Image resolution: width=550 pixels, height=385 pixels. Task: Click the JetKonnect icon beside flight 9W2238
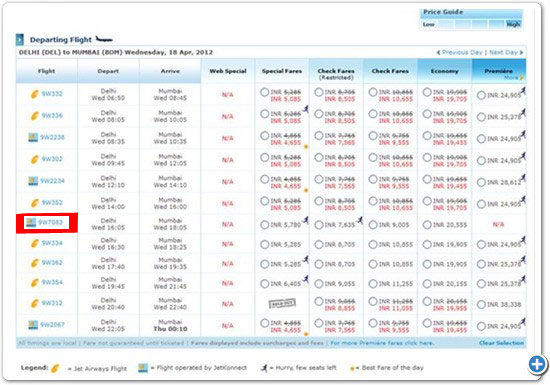click(x=33, y=137)
